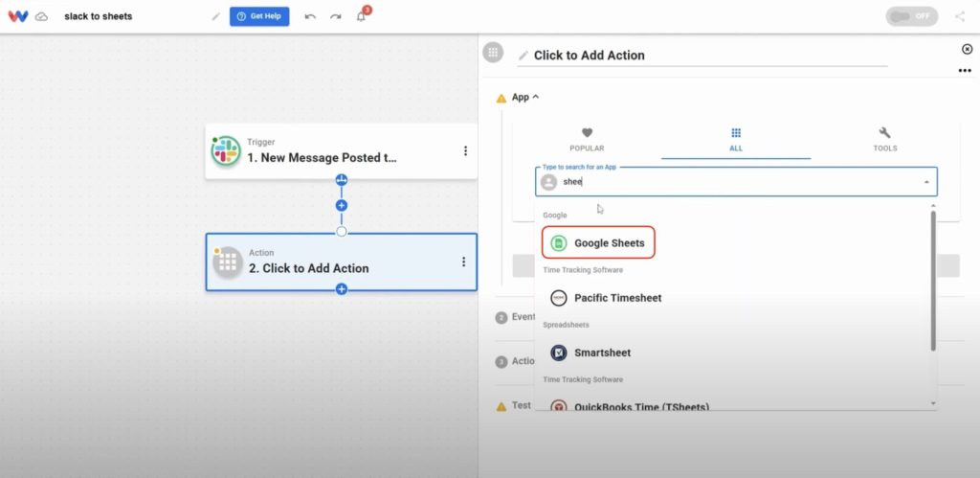Click the results list scrollbar

point(933,280)
